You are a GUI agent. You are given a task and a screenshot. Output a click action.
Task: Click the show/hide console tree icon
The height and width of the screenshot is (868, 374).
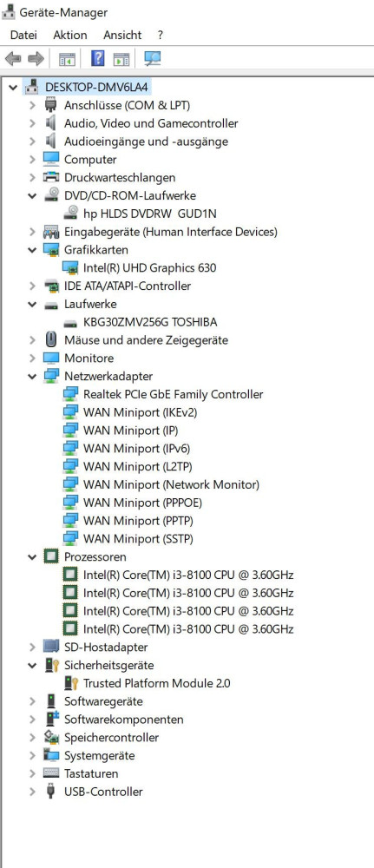(x=67, y=59)
